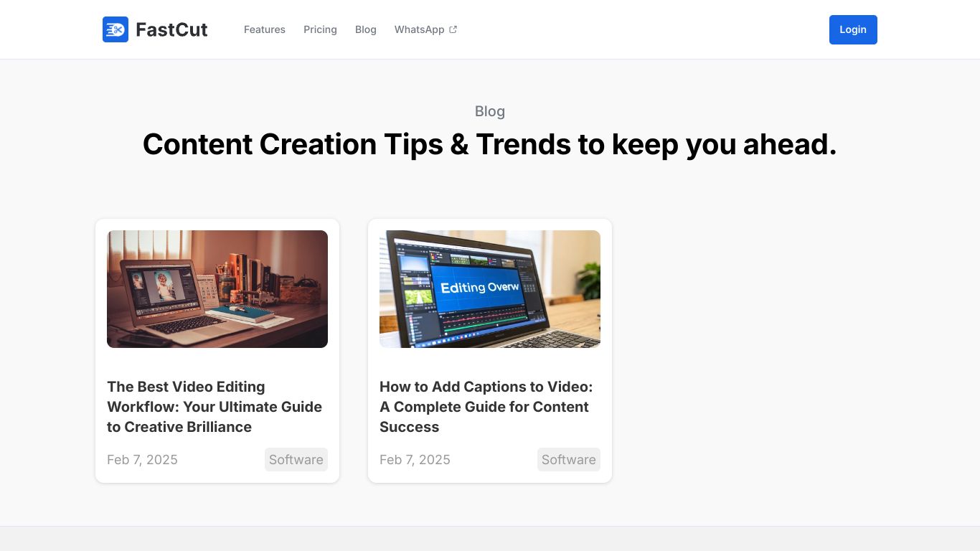This screenshot has width=980, height=551.
Task: Open the desk laptop thumbnail of the first post
Action: coord(217,289)
